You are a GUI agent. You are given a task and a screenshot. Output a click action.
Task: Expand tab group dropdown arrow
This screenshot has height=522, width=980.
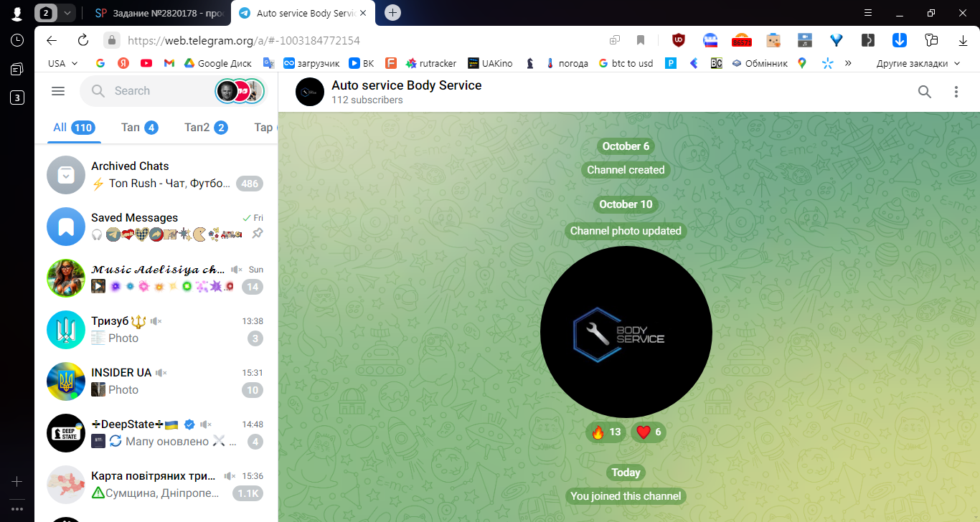click(67, 13)
